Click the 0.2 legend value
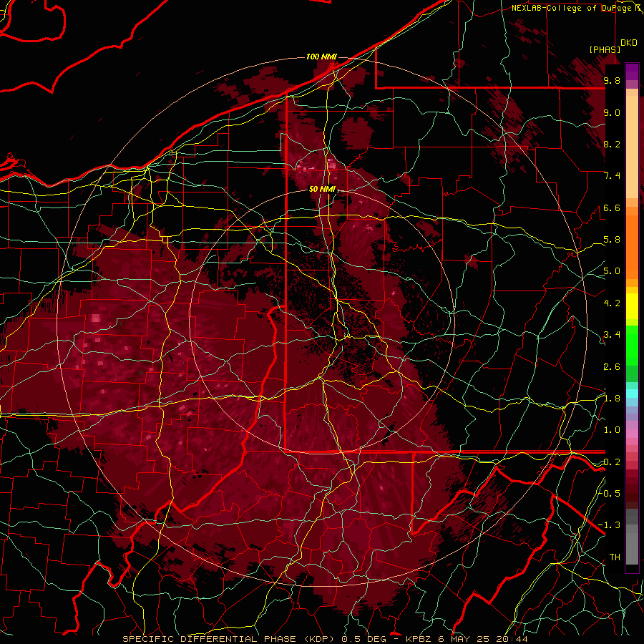The height and width of the screenshot is (644, 644). pos(612,462)
